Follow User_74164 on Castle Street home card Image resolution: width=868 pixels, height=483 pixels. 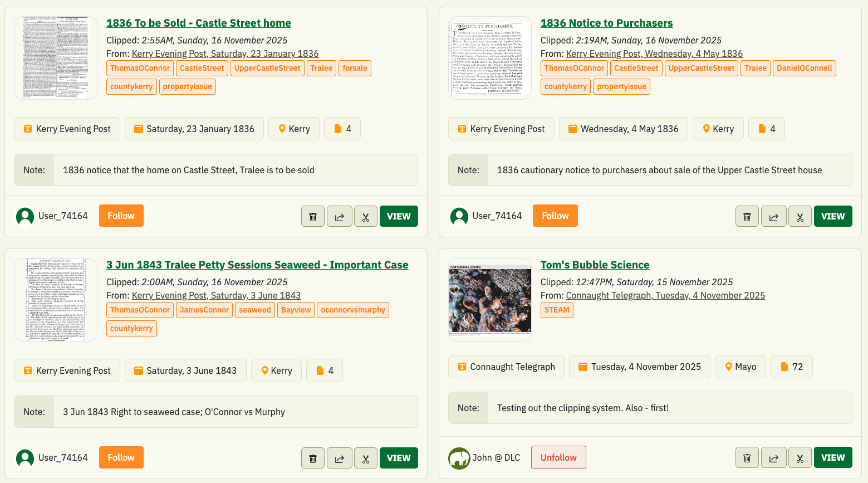(121, 216)
